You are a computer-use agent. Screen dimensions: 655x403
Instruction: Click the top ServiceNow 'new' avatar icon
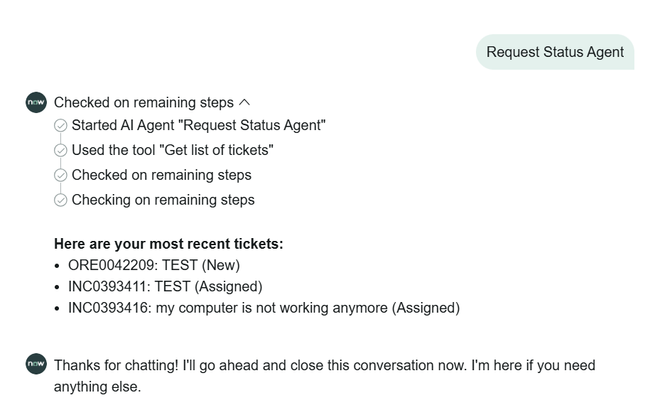[36, 102]
